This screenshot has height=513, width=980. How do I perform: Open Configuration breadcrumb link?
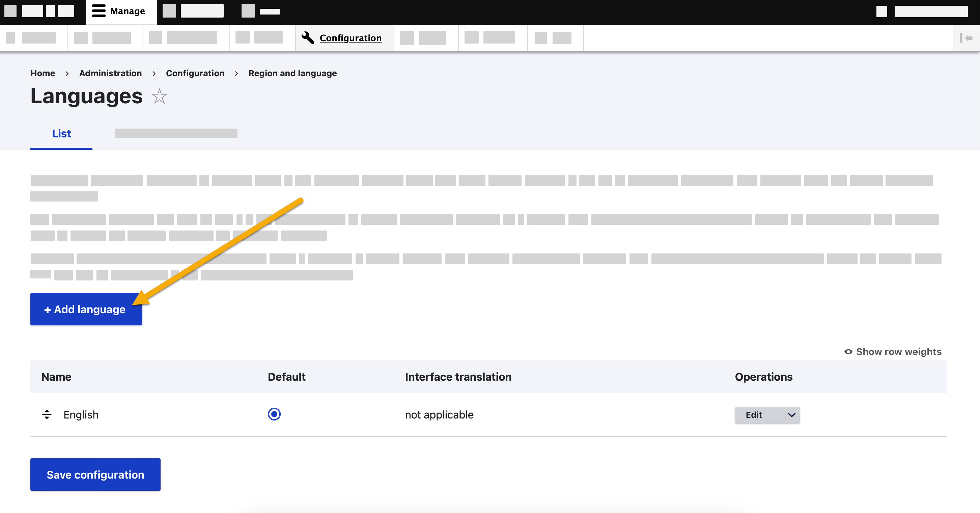195,73
